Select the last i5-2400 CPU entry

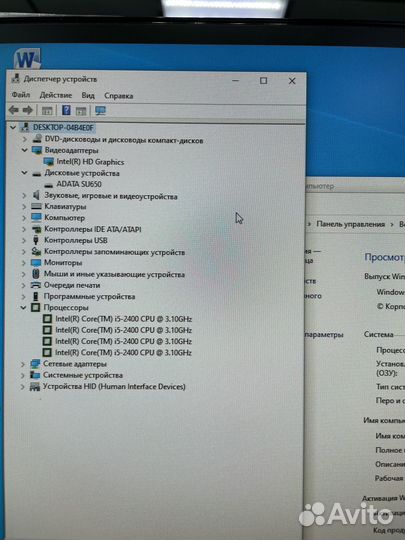tap(123, 352)
